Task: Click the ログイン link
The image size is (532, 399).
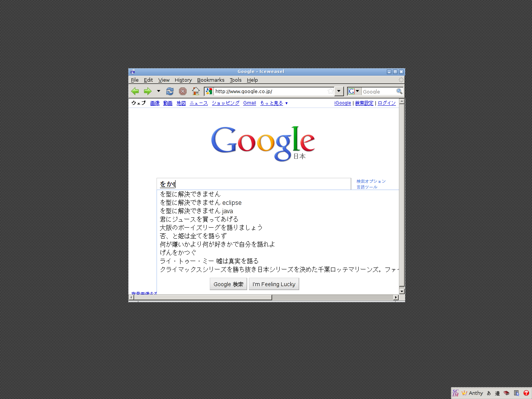Action: pyautogui.click(x=386, y=103)
